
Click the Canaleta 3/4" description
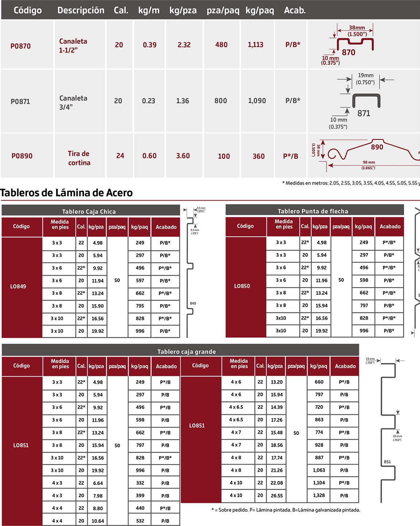click(73, 102)
